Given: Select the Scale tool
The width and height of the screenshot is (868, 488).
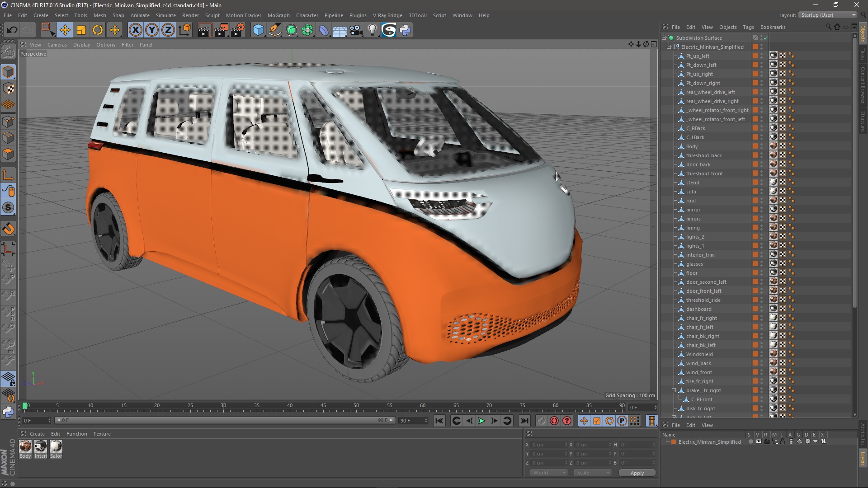Looking at the screenshot, I should pos(81,30).
